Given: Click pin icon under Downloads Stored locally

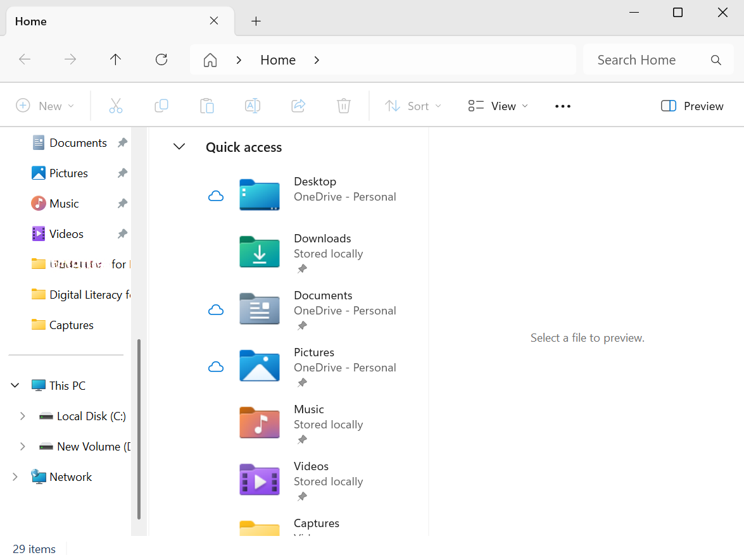Looking at the screenshot, I should coord(302,269).
